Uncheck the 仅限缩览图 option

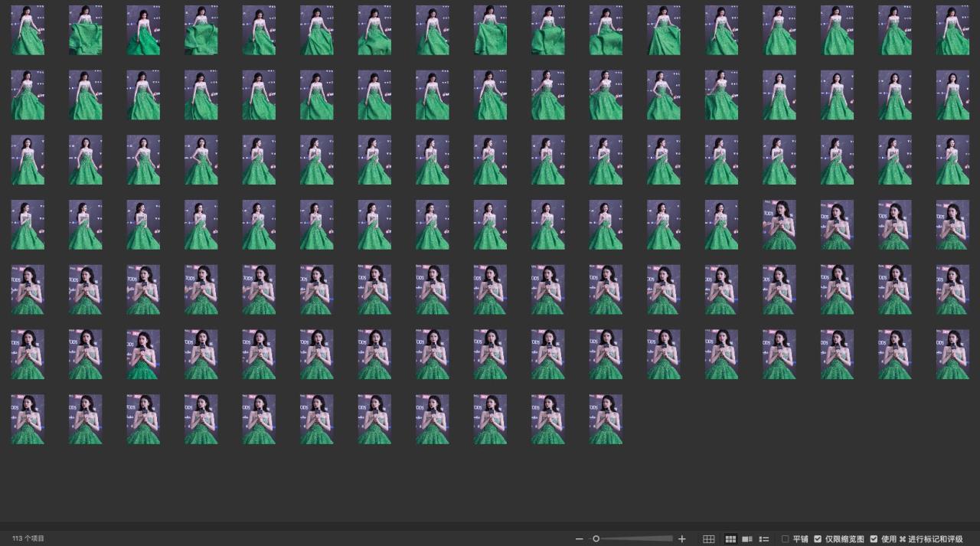(x=818, y=539)
